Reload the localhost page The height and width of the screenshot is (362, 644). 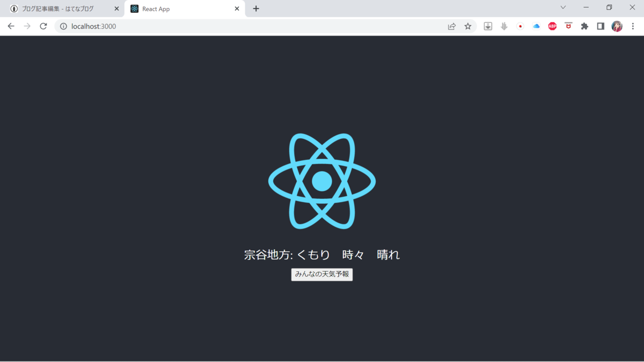(43, 26)
